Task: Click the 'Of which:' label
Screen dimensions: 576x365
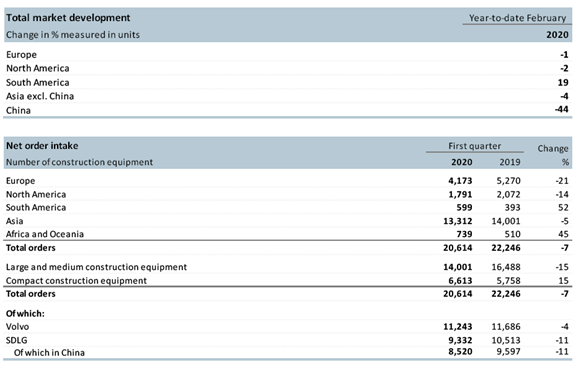Action: tap(25, 313)
